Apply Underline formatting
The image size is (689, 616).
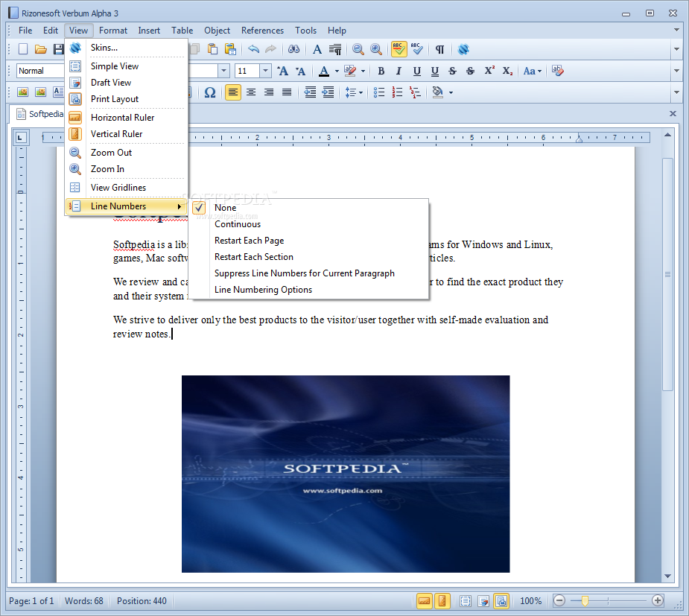pos(416,71)
